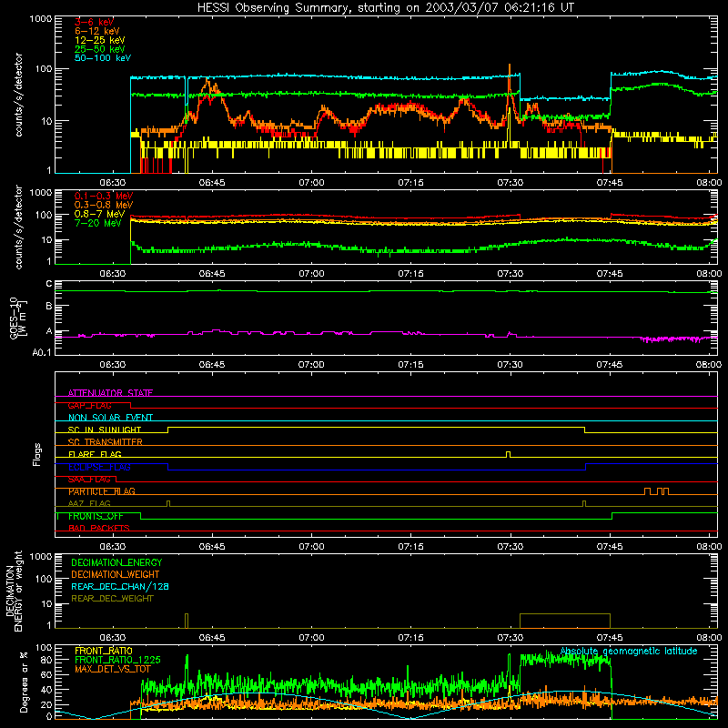The height and width of the screenshot is (728, 728).
Task: Select the SC_TRANSMITTER flag label
Action: [x=106, y=442]
